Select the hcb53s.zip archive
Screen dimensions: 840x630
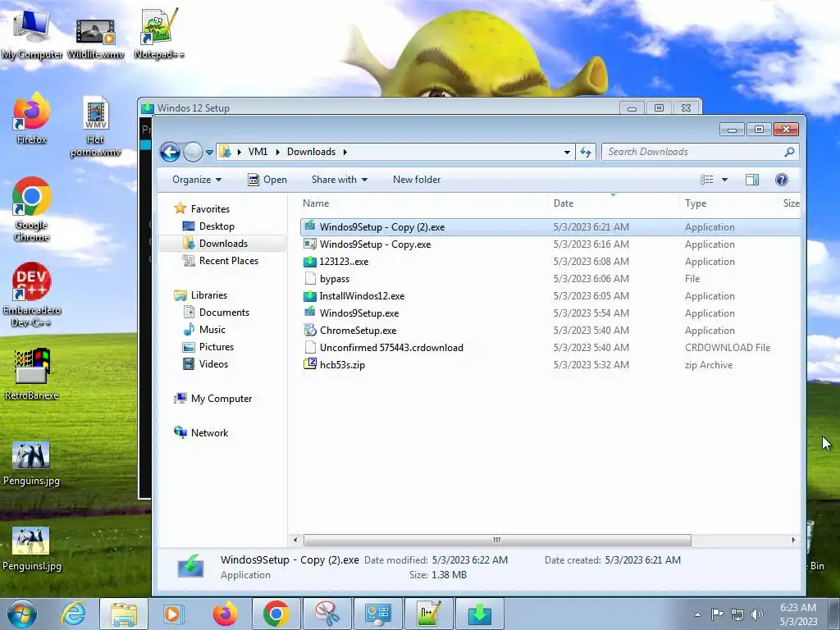point(550,365)
